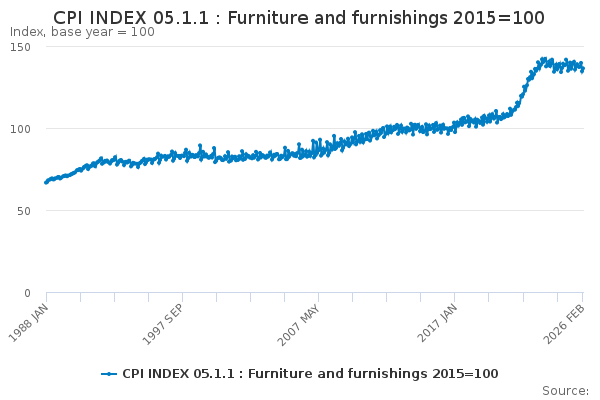Click the data line above the 2017 JAN tick
600x400 pixels.
coord(455,124)
